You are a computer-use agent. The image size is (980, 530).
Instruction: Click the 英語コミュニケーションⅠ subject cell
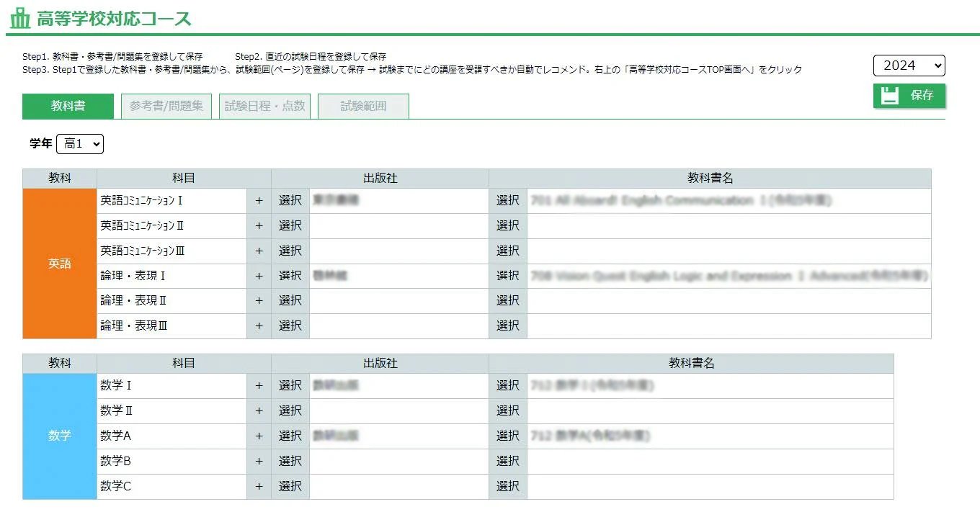(x=172, y=201)
